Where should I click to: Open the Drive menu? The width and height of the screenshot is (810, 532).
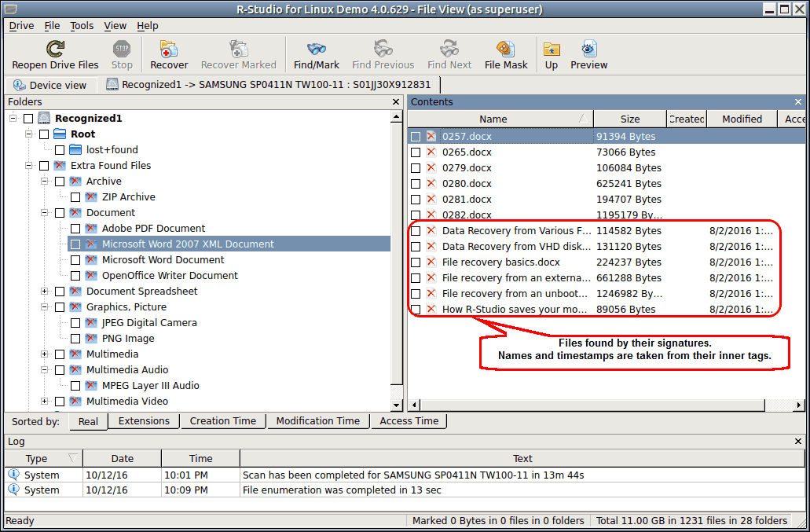point(22,26)
